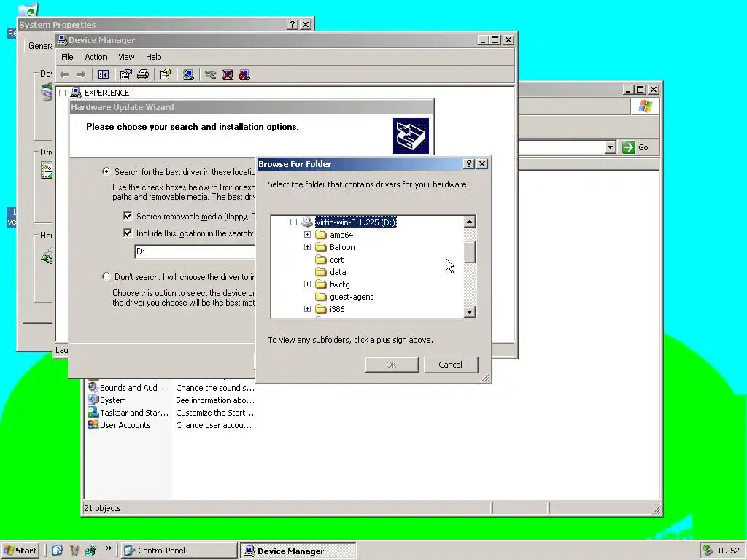Select the Balloon folder

(x=342, y=247)
